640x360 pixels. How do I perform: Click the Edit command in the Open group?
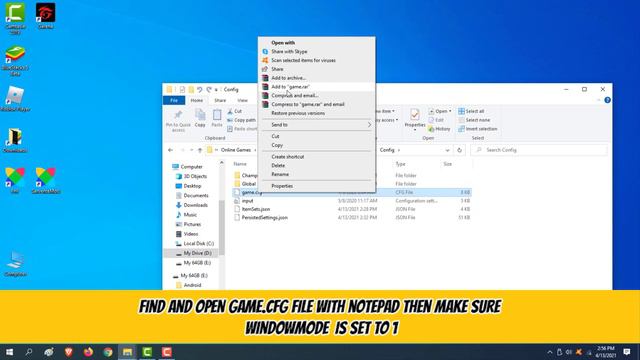436,120
